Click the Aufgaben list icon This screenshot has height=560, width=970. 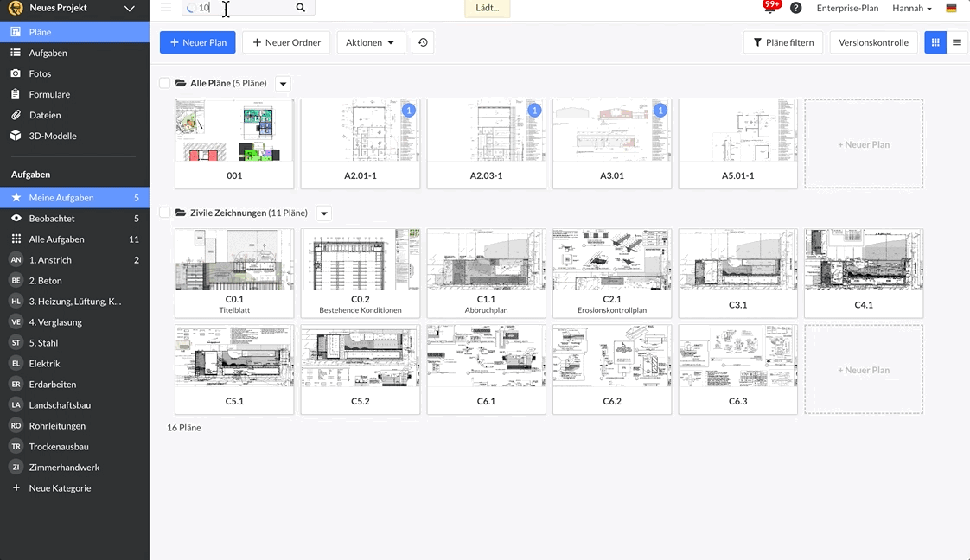[x=16, y=53]
